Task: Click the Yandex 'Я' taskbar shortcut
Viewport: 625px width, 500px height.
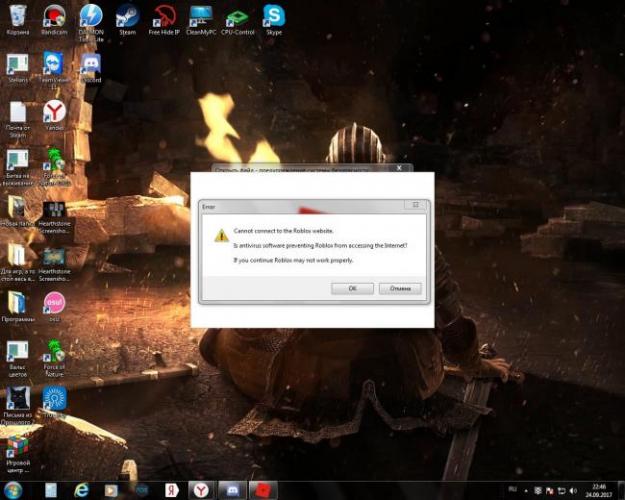Action: click(x=171, y=490)
